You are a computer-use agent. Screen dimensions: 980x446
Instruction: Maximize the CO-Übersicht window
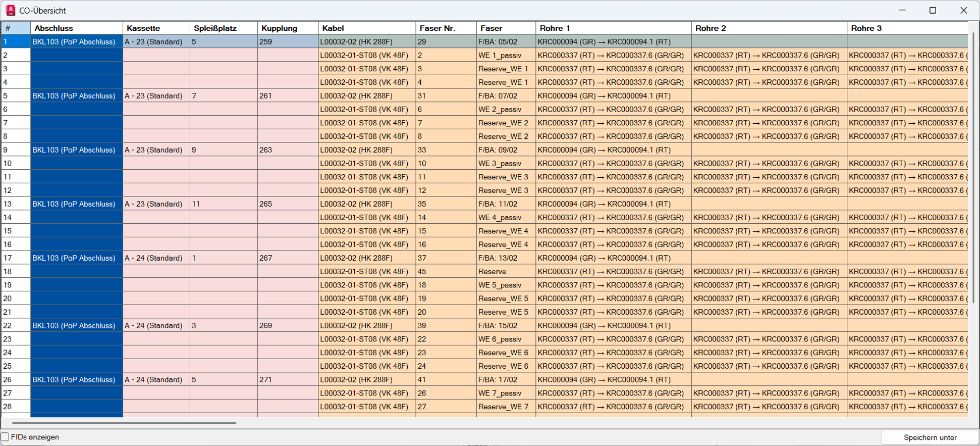point(933,10)
